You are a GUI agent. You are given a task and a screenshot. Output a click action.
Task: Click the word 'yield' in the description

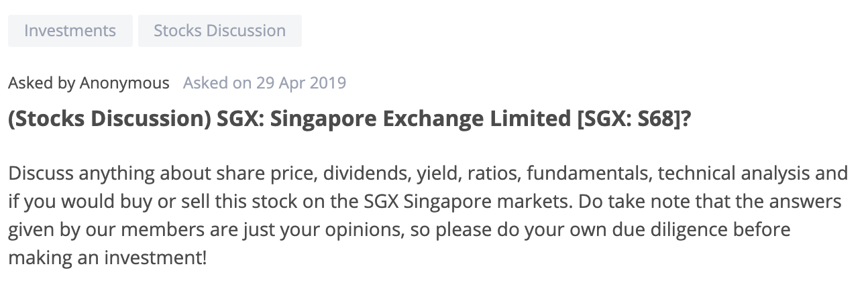[435, 174]
